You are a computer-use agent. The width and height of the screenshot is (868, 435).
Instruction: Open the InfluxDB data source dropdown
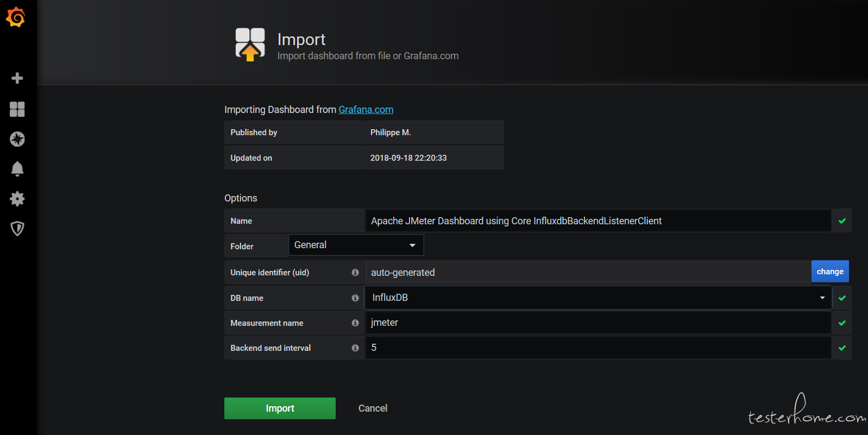point(598,298)
